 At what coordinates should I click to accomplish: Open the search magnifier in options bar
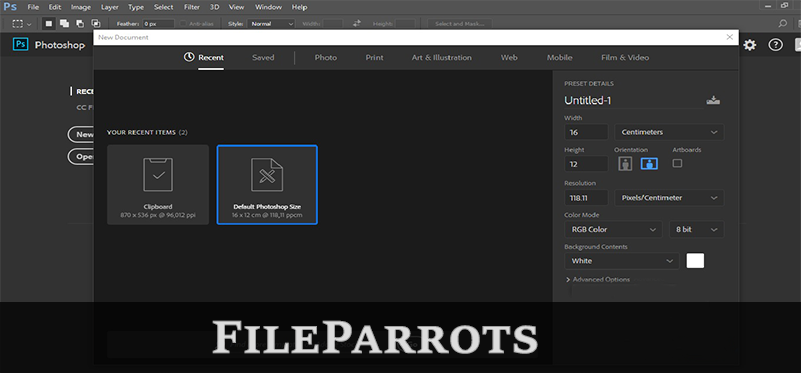[x=783, y=24]
